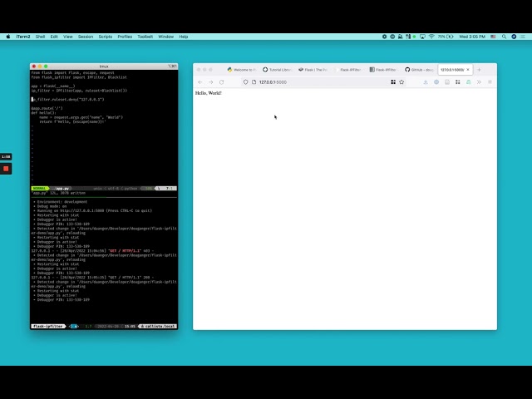Open the Help menu
This screenshot has width=532, height=399.
(184, 37)
